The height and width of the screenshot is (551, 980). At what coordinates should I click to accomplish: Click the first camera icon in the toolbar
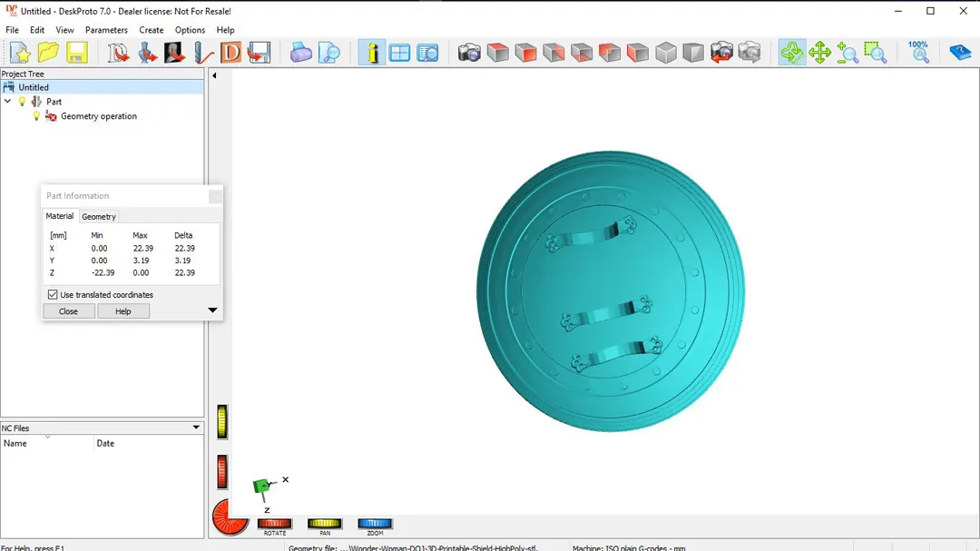469,53
